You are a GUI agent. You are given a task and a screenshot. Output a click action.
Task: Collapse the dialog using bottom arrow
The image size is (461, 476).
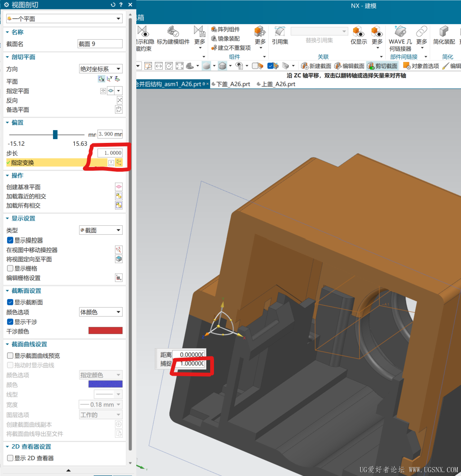tap(68, 470)
